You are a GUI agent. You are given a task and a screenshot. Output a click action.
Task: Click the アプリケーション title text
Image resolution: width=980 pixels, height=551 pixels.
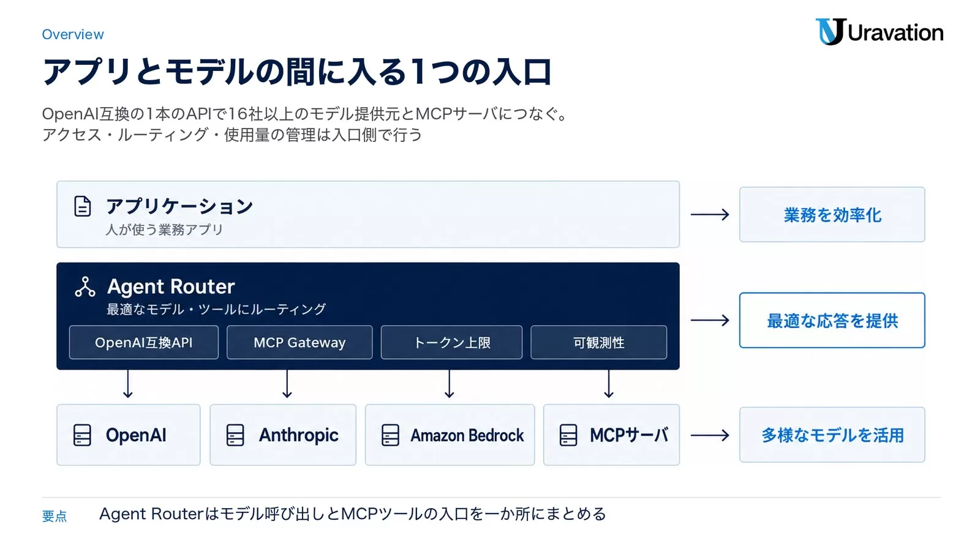point(179,206)
